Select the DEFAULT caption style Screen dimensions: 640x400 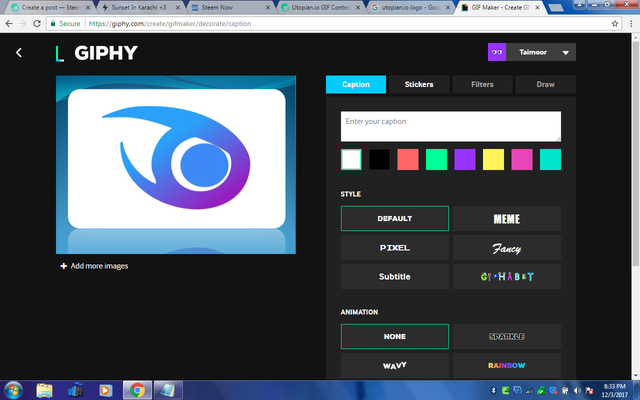[395, 219]
